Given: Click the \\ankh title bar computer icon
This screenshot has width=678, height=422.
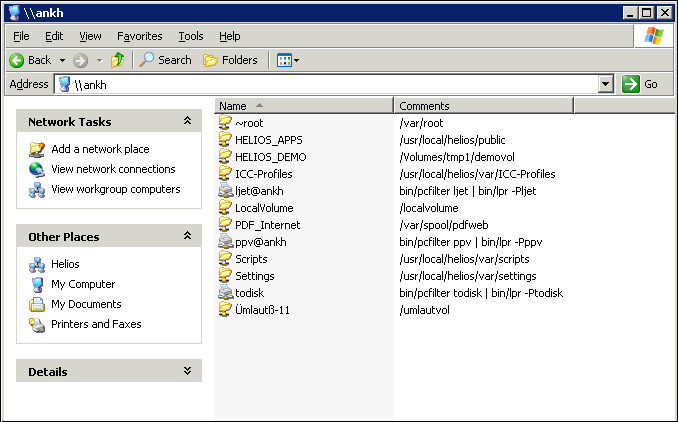Looking at the screenshot, I should point(14,13).
